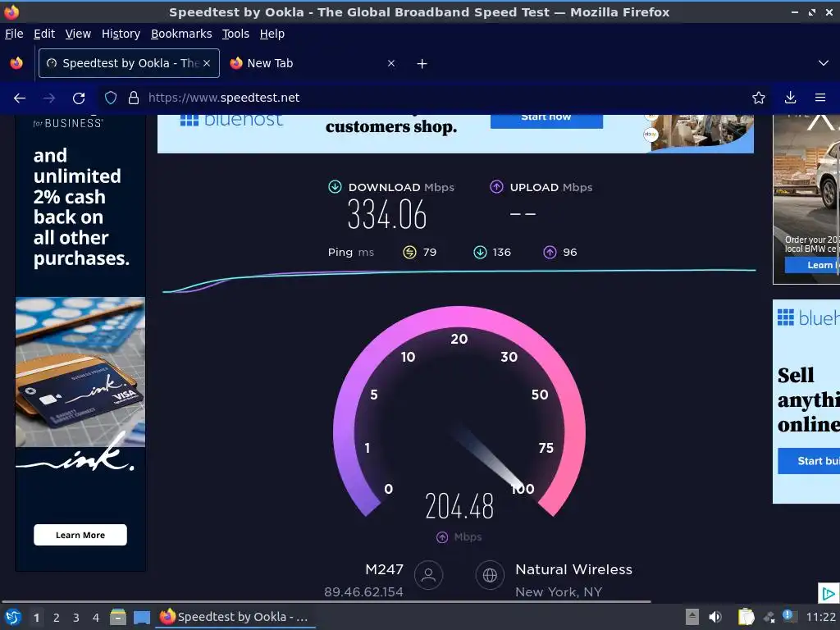Image resolution: width=840 pixels, height=630 pixels.
Task: Click the ink Visa card ad image
Action: (80, 372)
